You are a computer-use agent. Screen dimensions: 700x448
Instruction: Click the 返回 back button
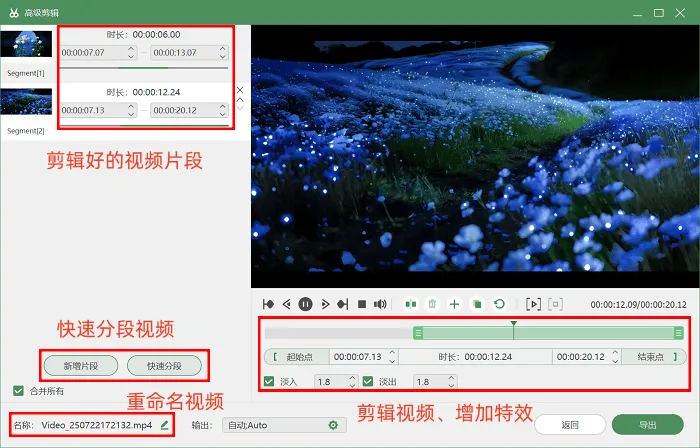(x=570, y=425)
